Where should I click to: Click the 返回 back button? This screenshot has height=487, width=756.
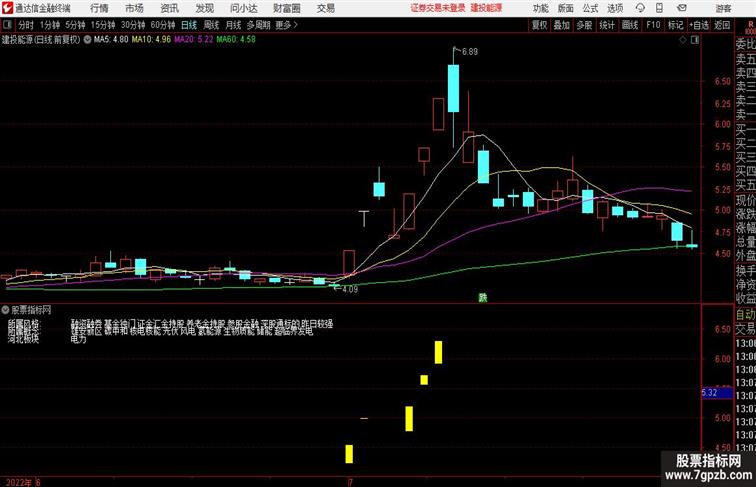tap(722, 25)
